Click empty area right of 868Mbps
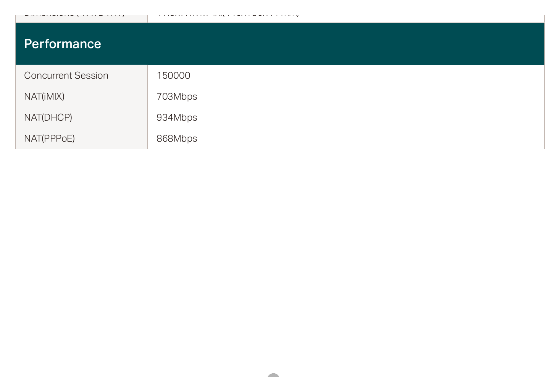560x392 pixels. [x=370, y=139]
